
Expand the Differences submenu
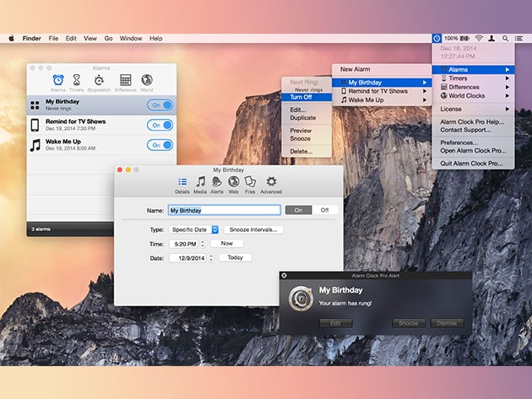473,87
